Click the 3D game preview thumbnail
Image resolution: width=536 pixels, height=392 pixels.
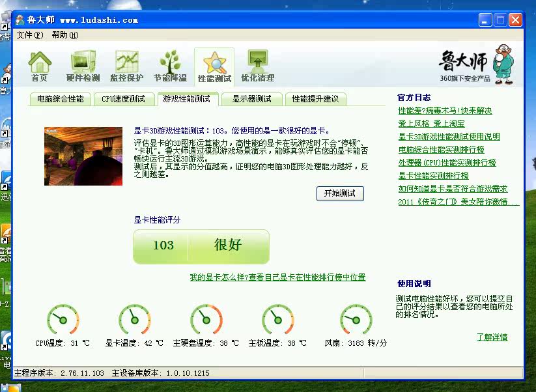(x=83, y=156)
